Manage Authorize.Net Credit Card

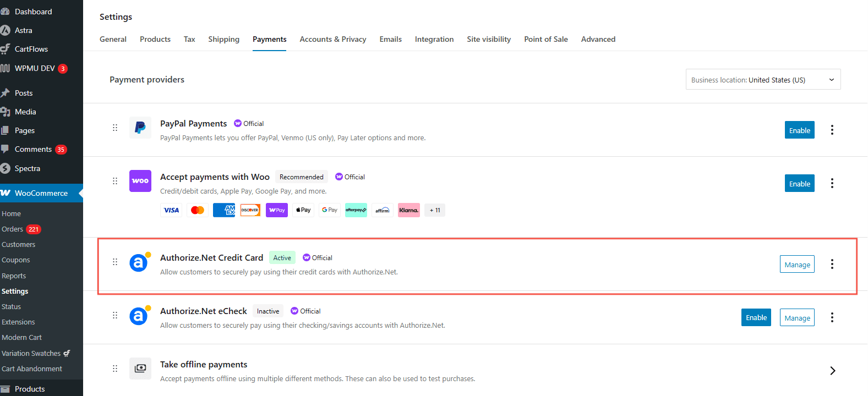pyautogui.click(x=797, y=264)
